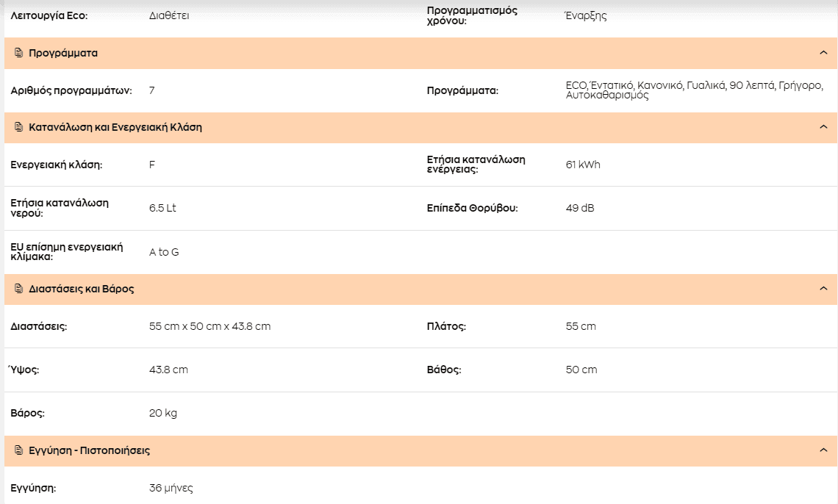Viewport: 838px width, 504px height.
Task: Collapse the Διαστάσεις και Βάρος section chevron
Action: (823, 289)
